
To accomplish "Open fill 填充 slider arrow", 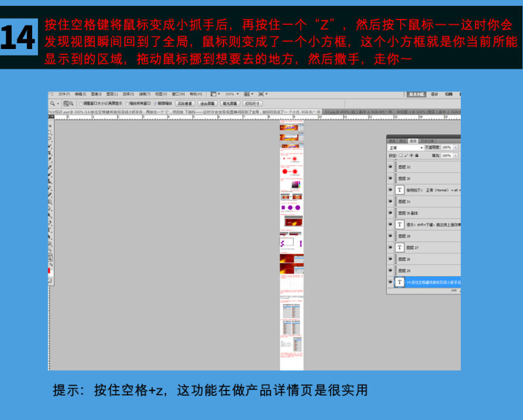I will [x=456, y=156].
